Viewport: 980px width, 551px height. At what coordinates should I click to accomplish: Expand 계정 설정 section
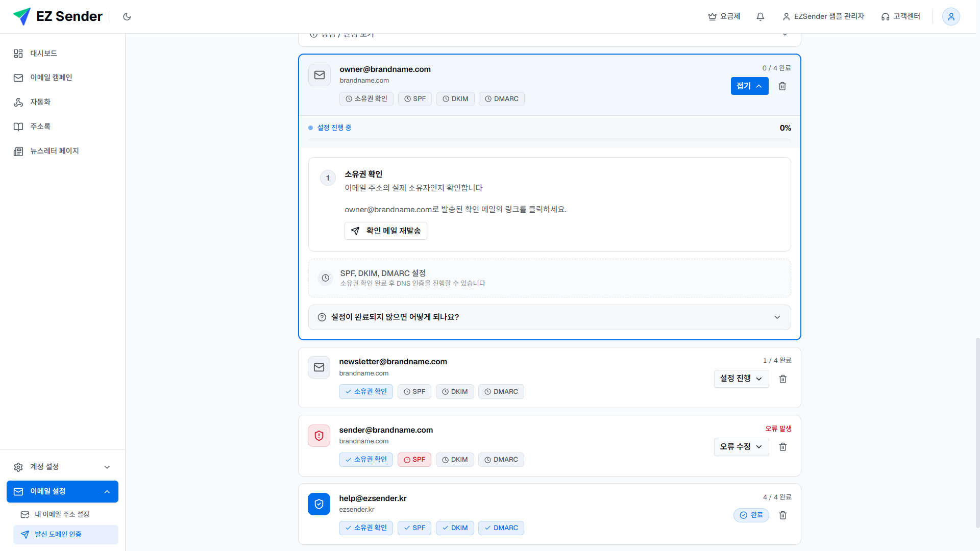[x=62, y=467]
